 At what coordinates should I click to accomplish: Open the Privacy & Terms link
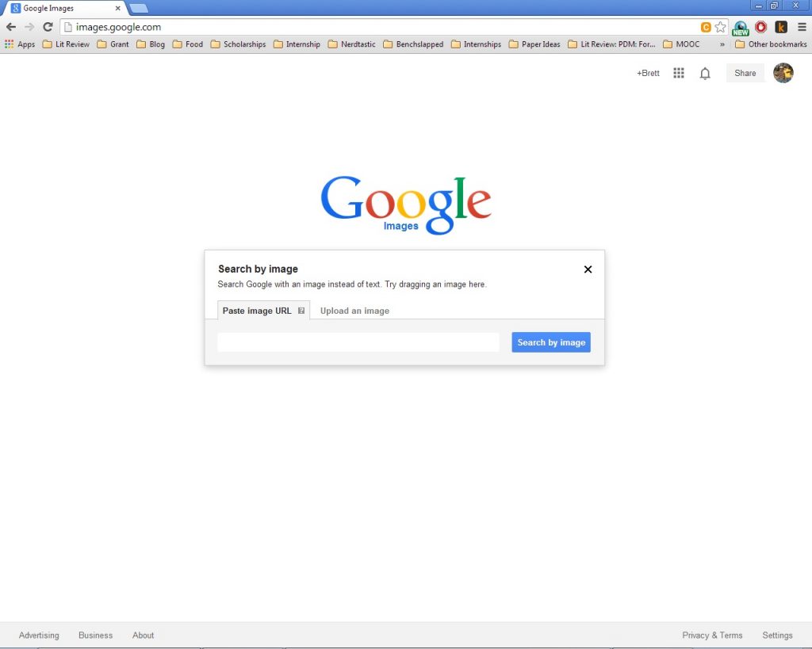click(712, 635)
